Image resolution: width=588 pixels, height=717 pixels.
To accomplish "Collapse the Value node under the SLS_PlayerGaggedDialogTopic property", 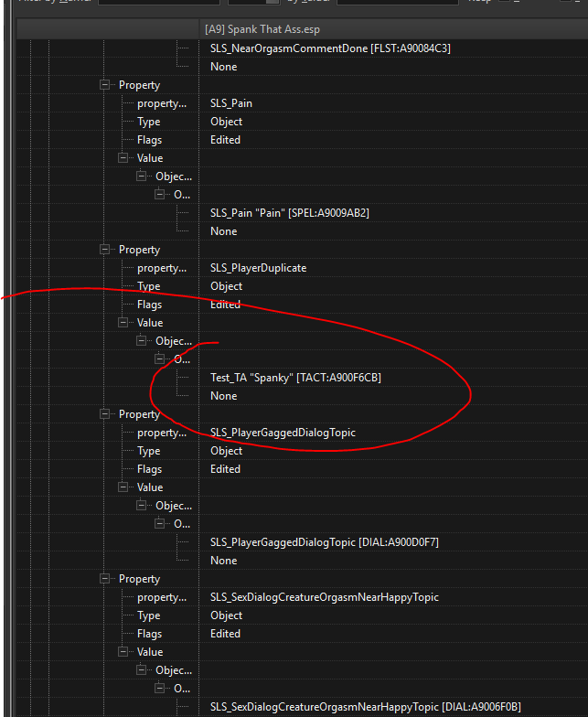I will (123, 487).
